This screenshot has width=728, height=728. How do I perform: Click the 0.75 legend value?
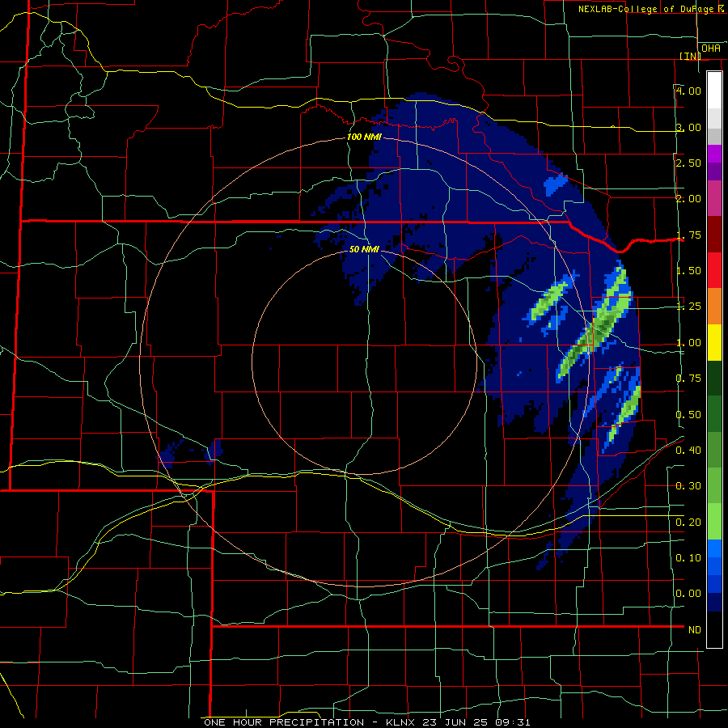point(688,379)
